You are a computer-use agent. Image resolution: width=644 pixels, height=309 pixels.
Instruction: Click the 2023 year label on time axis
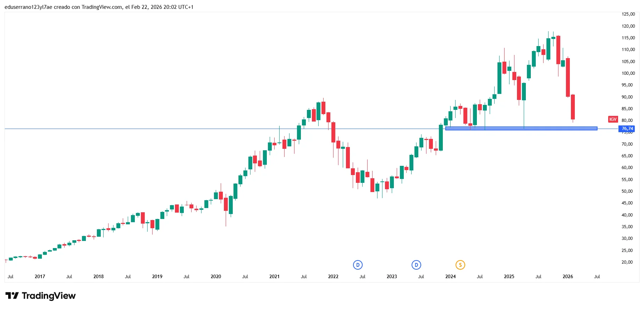[392, 276]
